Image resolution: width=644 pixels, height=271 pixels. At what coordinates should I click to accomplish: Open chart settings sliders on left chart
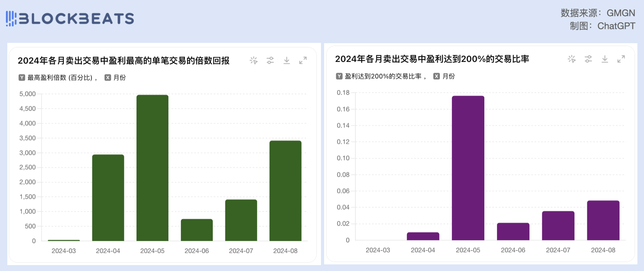point(270,61)
